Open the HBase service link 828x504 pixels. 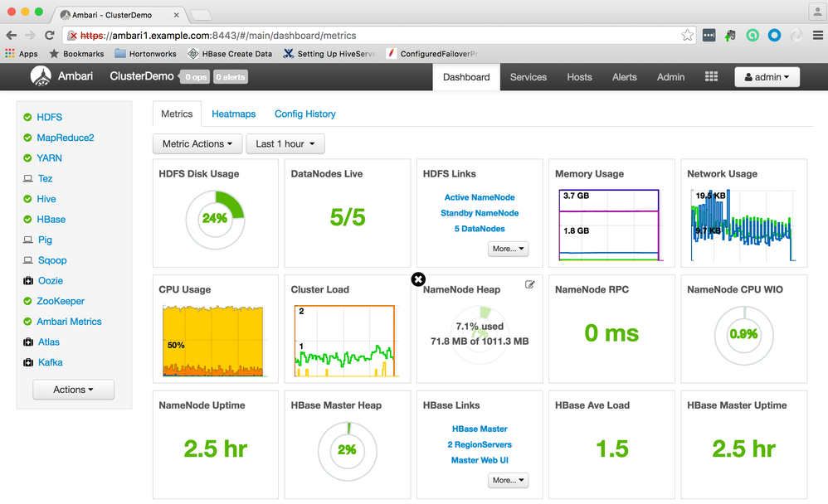(51, 220)
